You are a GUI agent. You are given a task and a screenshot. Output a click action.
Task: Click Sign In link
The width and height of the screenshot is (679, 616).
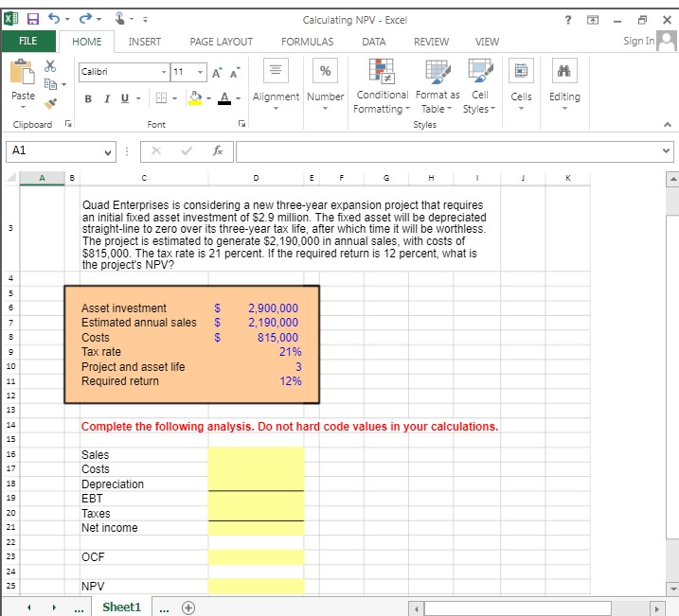[x=638, y=41]
